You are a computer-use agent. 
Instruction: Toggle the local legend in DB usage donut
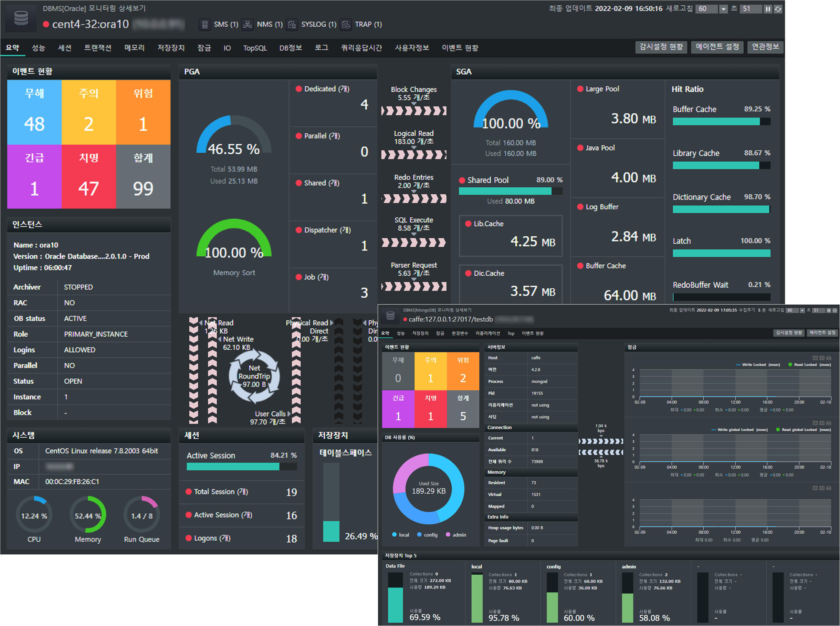point(400,535)
